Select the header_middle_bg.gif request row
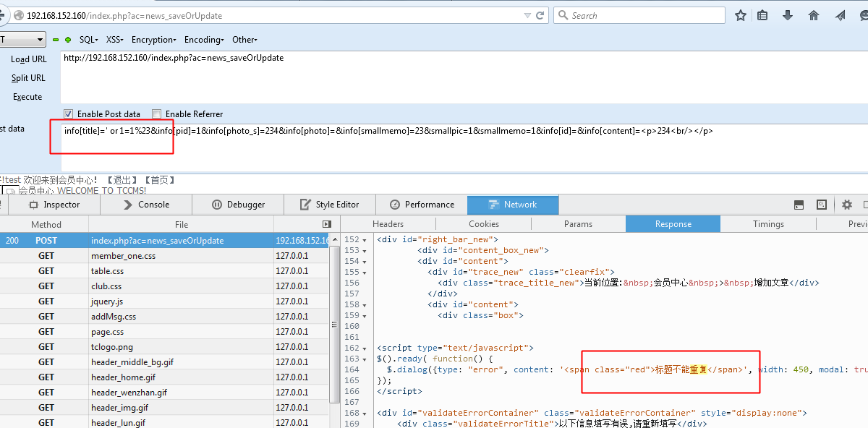This screenshot has height=428, width=868. click(165, 361)
